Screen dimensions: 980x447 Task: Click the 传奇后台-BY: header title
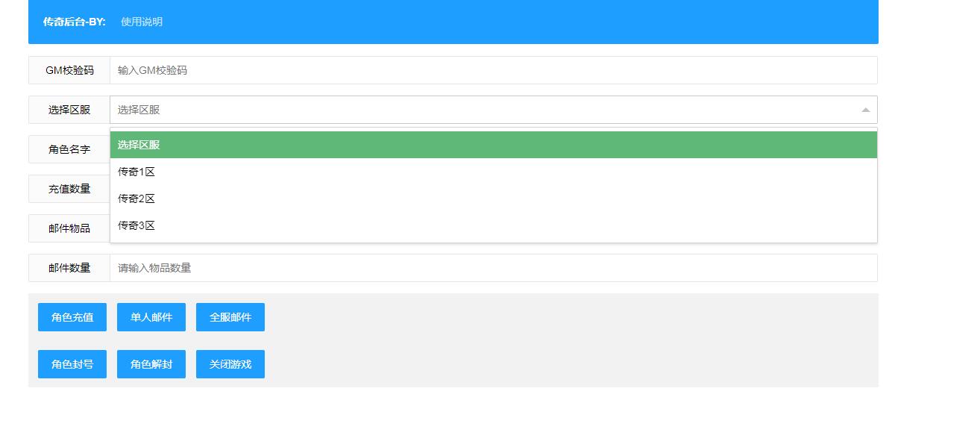pyautogui.click(x=75, y=22)
